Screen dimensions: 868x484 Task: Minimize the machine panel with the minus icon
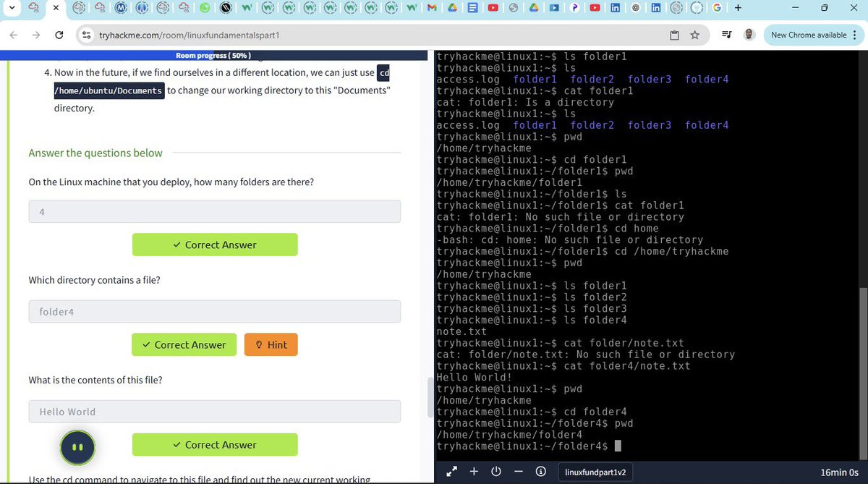(x=519, y=472)
